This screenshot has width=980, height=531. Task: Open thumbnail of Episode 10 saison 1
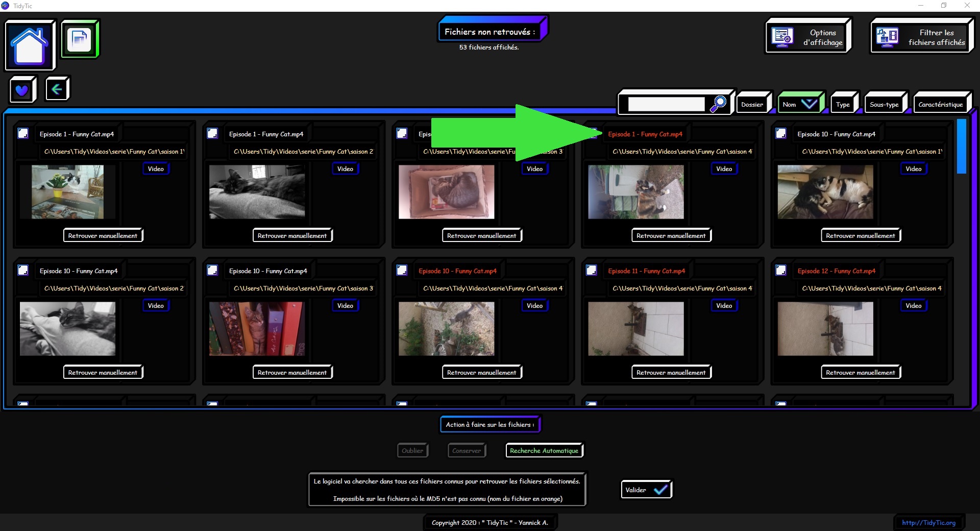[x=825, y=192]
